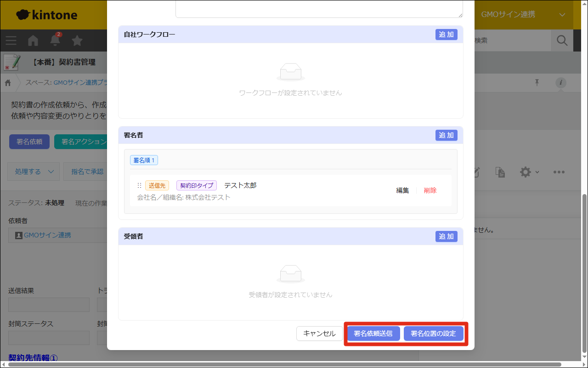Image resolution: width=588 pixels, height=368 pixels.
Task: Click the drag handle beside 送信先
Action: pyautogui.click(x=139, y=185)
